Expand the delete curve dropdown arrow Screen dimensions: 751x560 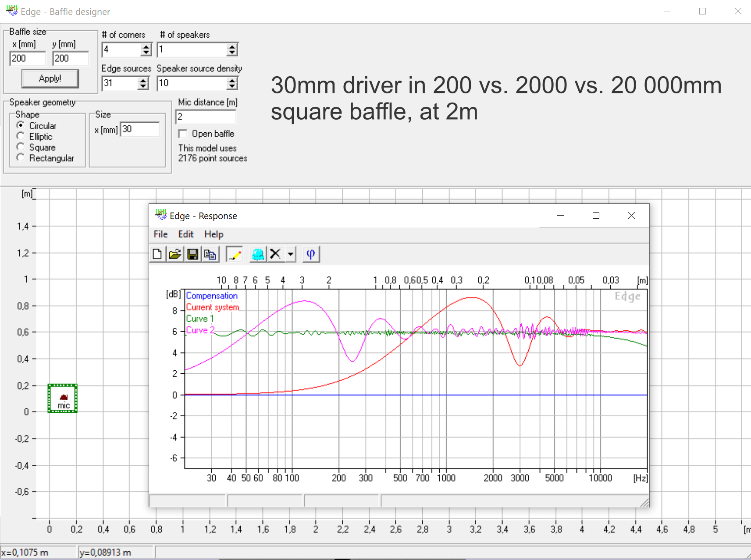290,254
